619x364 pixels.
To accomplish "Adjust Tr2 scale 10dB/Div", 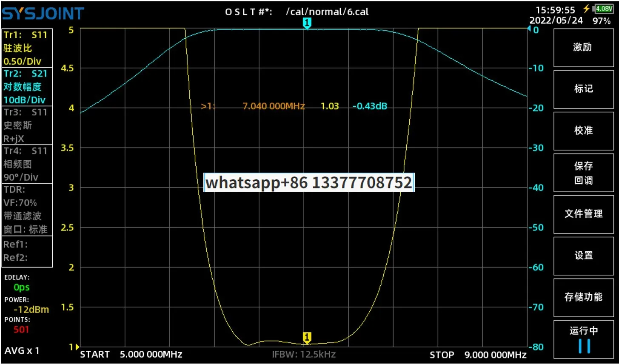I will click(24, 100).
